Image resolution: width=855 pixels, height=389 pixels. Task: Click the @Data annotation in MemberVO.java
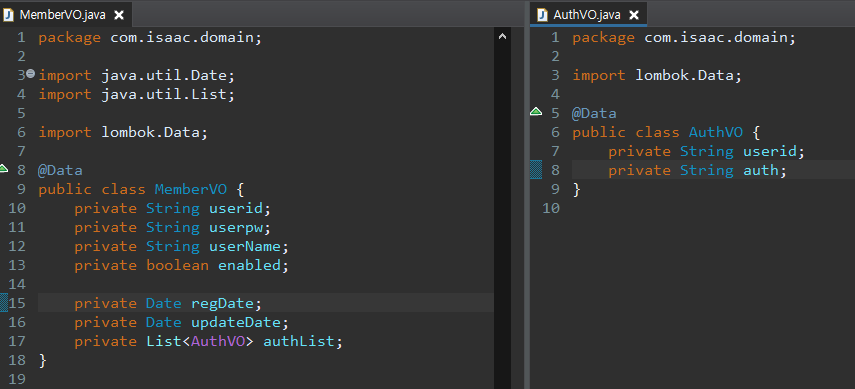(x=60, y=170)
